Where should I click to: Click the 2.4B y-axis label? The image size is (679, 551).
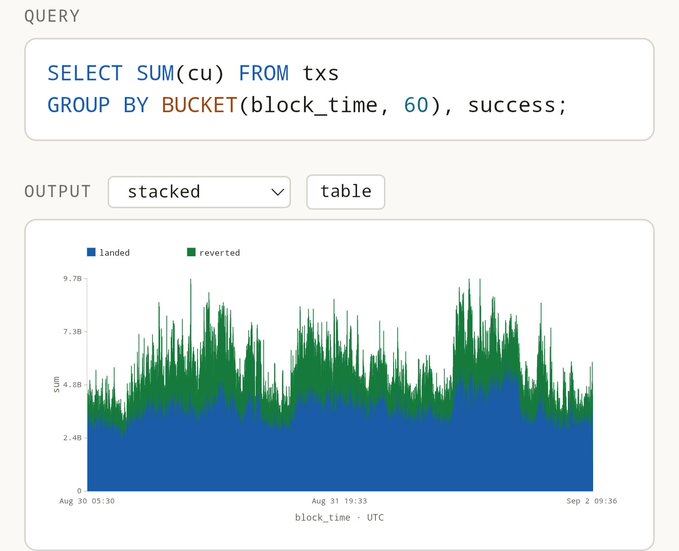[72, 438]
